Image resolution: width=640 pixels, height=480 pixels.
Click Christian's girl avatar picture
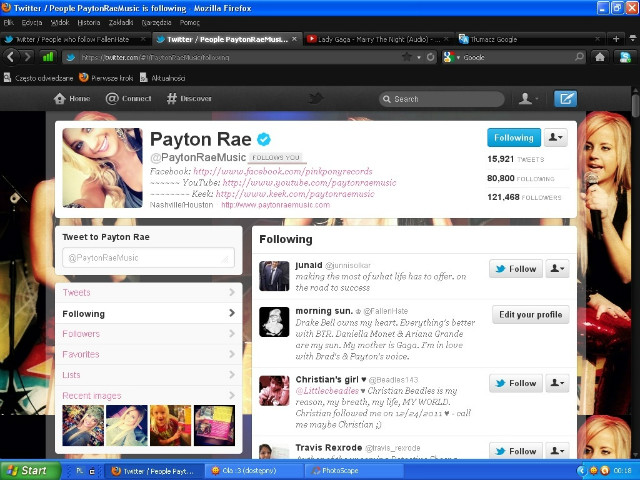[274, 391]
